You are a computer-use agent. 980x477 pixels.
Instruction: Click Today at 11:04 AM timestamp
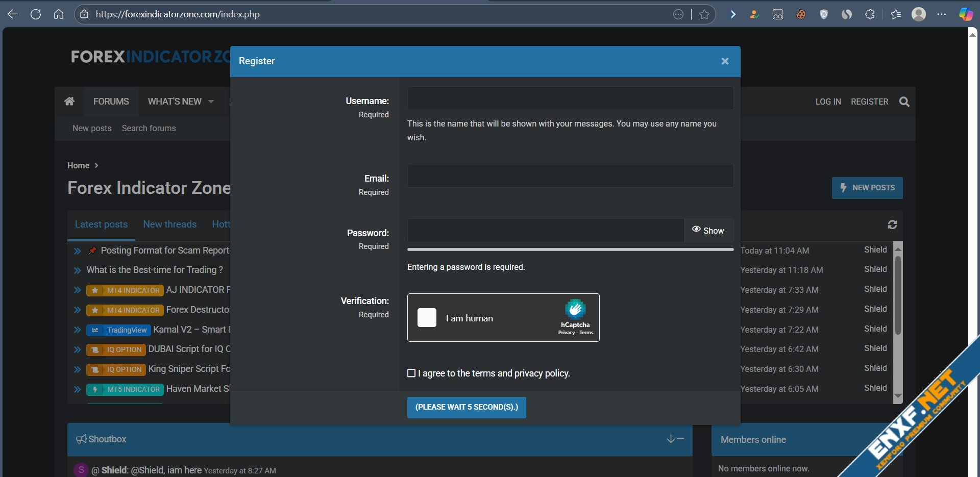775,250
